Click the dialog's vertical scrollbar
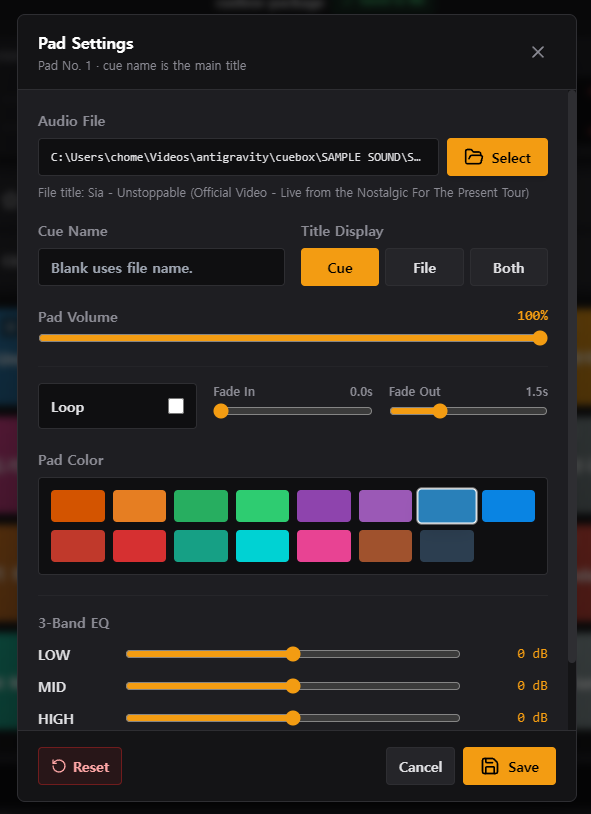 [572, 376]
